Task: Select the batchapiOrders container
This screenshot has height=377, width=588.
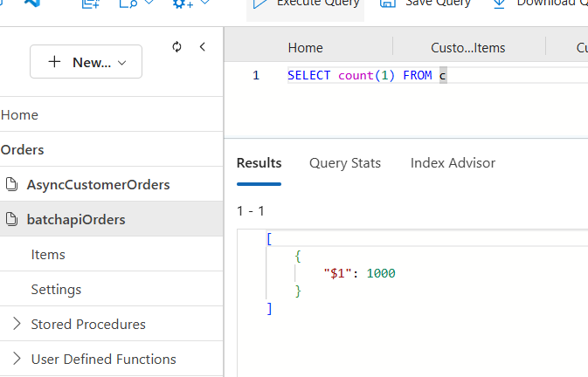Action: pyautogui.click(x=111, y=219)
